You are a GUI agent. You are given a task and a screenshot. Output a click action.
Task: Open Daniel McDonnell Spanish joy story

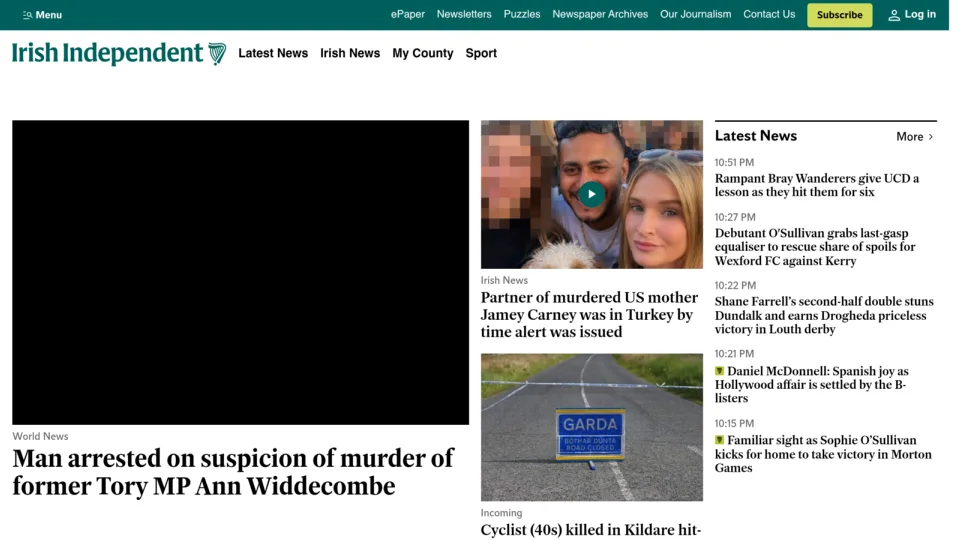812,384
